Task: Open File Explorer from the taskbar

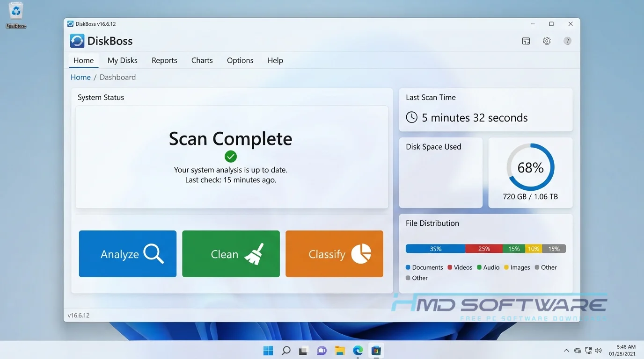Action: tap(340, 351)
